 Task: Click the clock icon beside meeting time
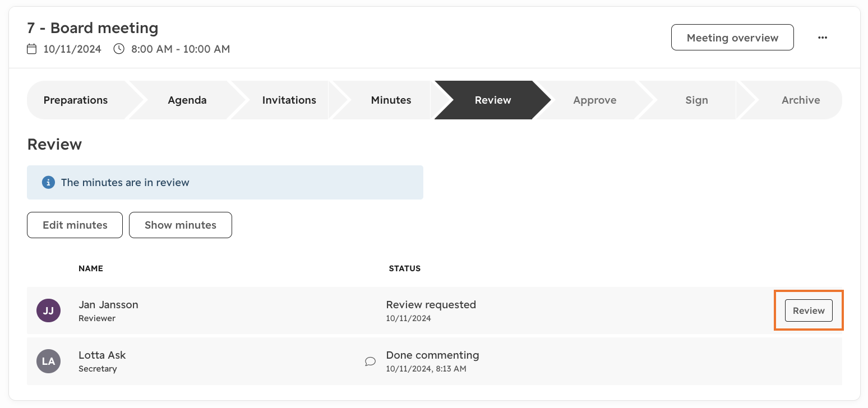[x=119, y=49]
